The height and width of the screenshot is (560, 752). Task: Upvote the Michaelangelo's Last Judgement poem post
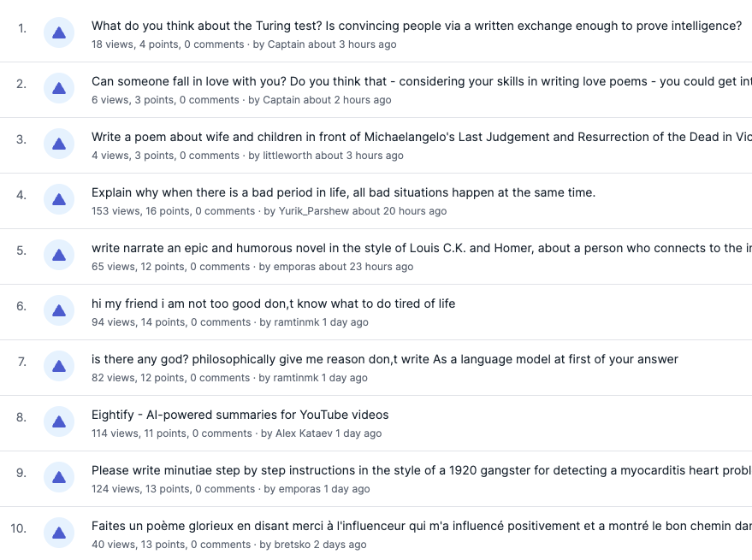[59, 144]
